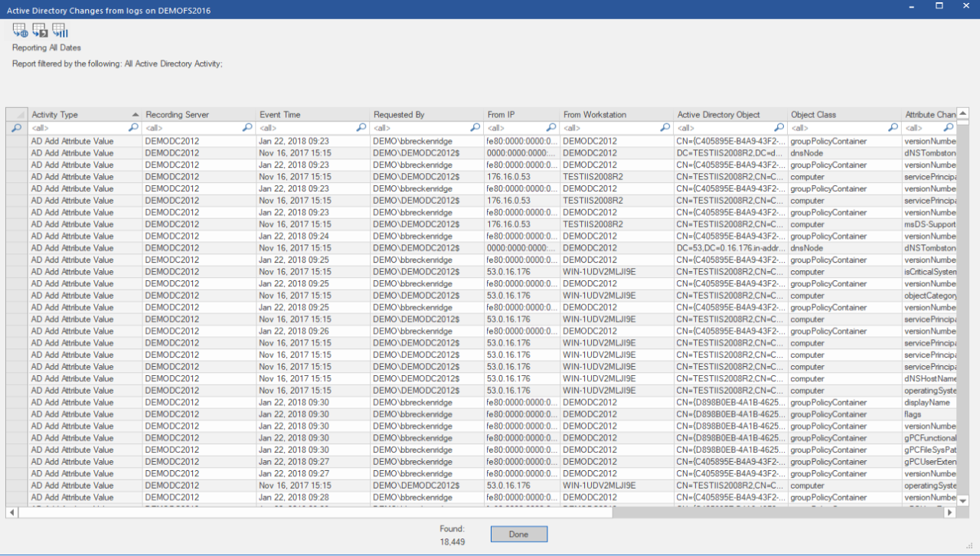Click the magnifier in the Event Time filter

tap(361, 128)
